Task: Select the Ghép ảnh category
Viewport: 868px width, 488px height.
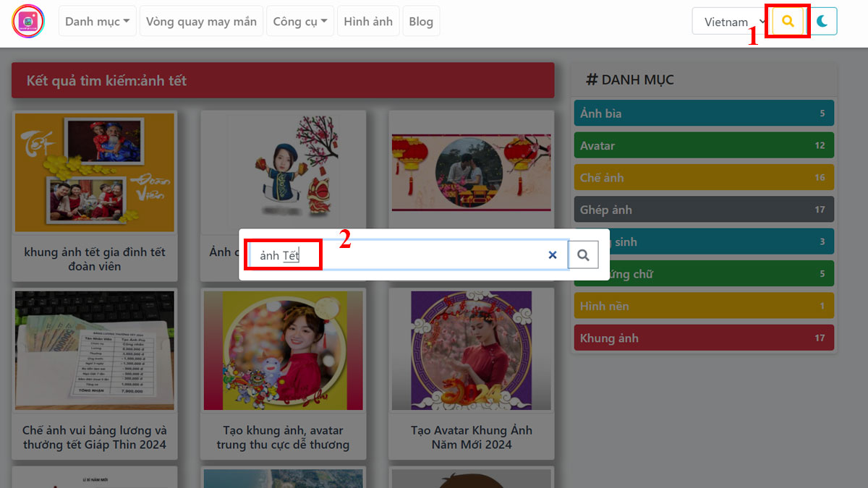Action: click(x=704, y=210)
